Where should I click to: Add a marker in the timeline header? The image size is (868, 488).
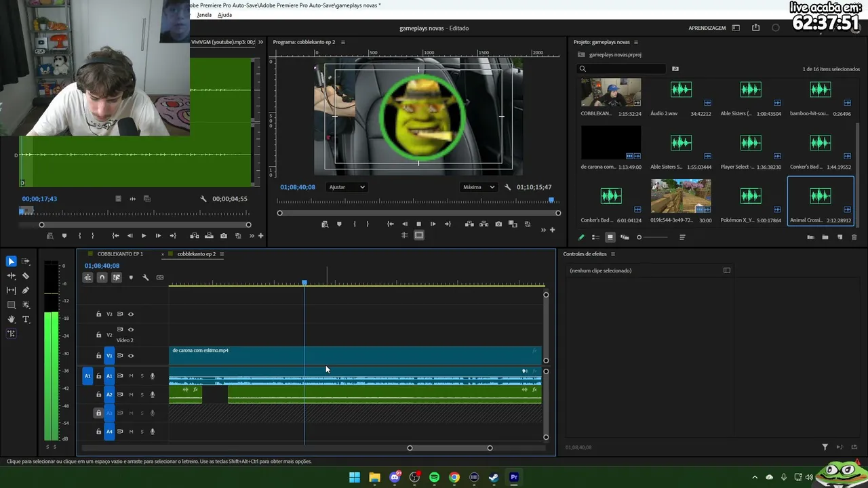pyautogui.click(x=131, y=277)
